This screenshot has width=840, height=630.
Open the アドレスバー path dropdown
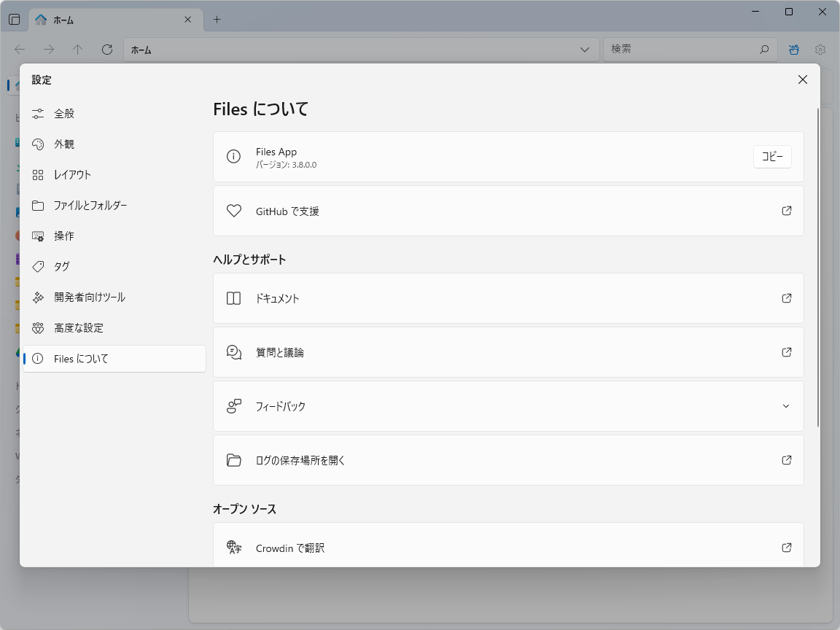[x=585, y=50]
